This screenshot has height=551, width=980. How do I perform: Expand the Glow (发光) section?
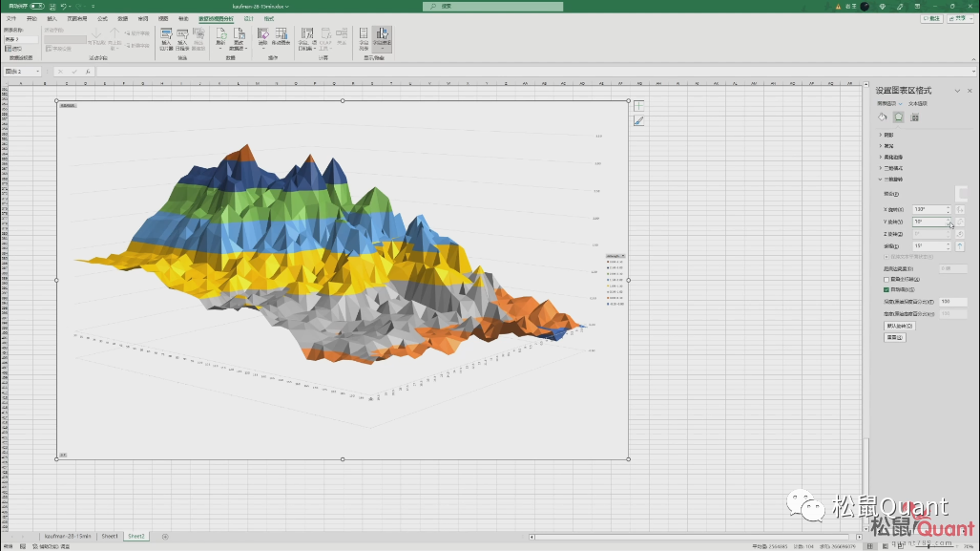click(x=886, y=146)
